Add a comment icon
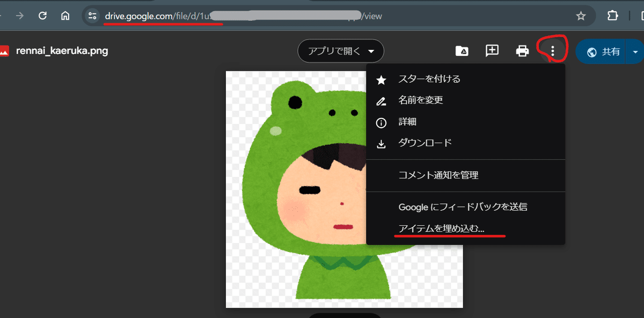 click(x=492, y=51)
